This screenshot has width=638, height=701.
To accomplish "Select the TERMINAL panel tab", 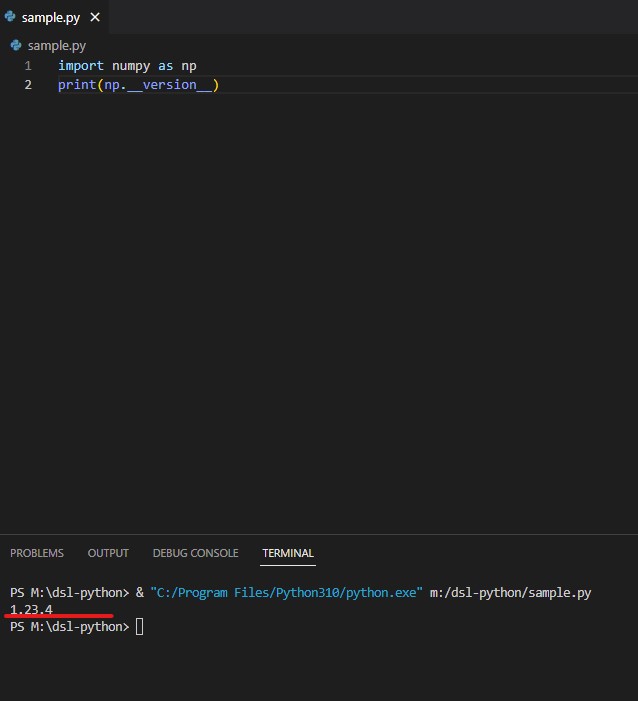I will (288, 553).
